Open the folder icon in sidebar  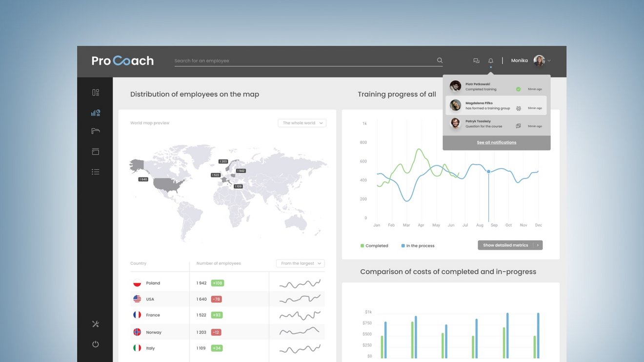[96, 131]
